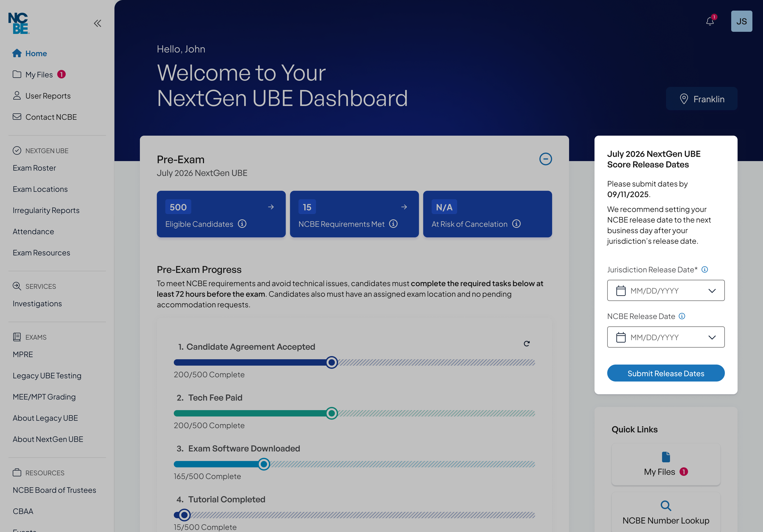Click Submit Release Dates button
Screen dimensions: 763x532
(666, 373)
